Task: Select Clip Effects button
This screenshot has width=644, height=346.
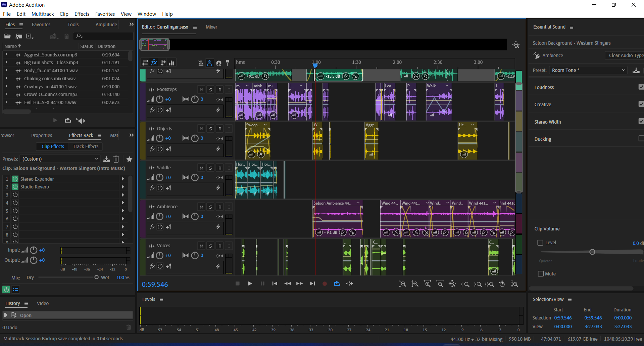Action: (x=53, y=146)
